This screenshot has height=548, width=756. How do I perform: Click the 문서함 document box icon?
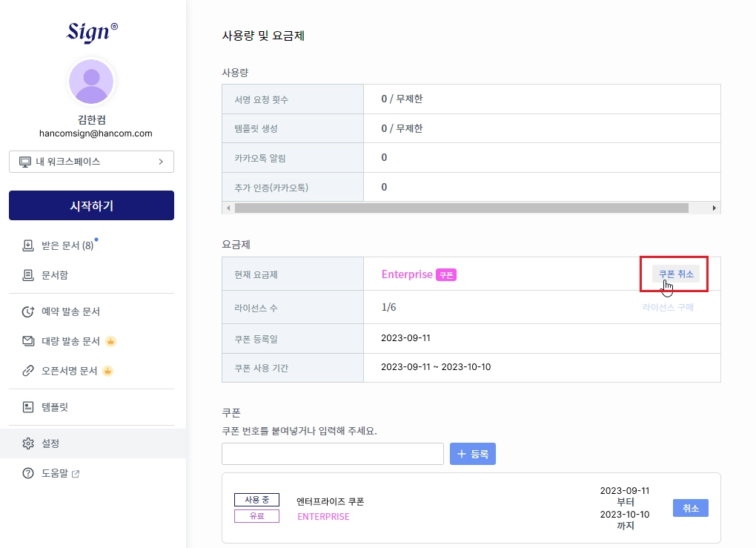[x=28, y=275]
